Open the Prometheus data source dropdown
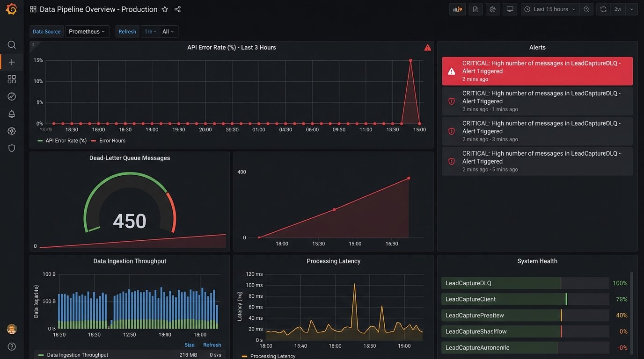 tap(87, 32)
